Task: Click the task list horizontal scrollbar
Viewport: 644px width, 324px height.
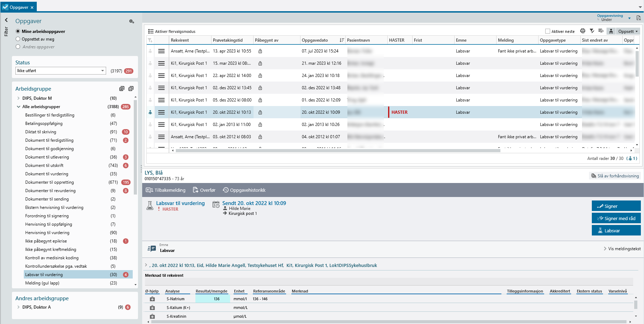Action: point(338,150)
